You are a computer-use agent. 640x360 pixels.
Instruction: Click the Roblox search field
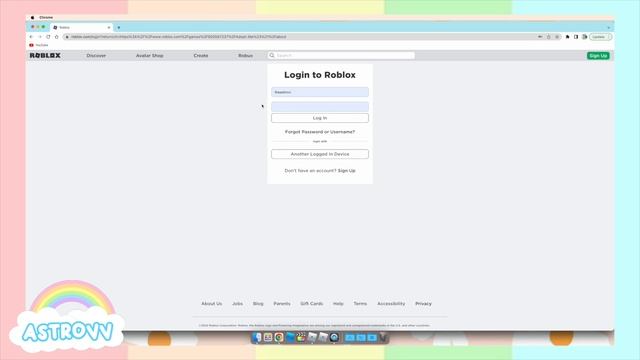point(341,56)
